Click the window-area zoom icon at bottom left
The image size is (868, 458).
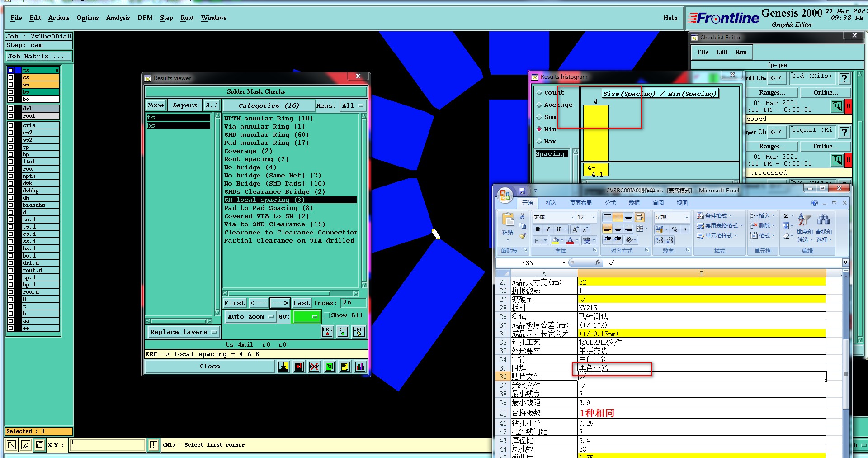[12, 445]
